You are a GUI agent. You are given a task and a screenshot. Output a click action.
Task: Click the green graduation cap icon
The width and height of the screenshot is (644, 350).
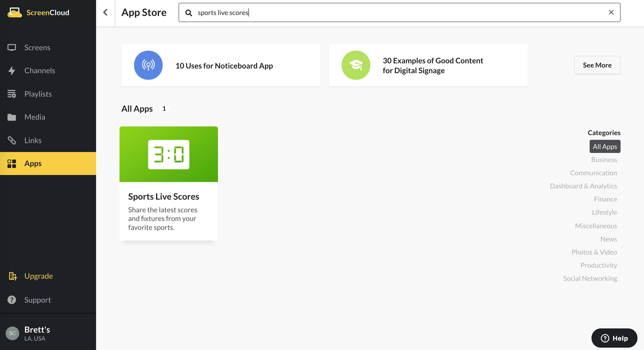tap(356, 65)
